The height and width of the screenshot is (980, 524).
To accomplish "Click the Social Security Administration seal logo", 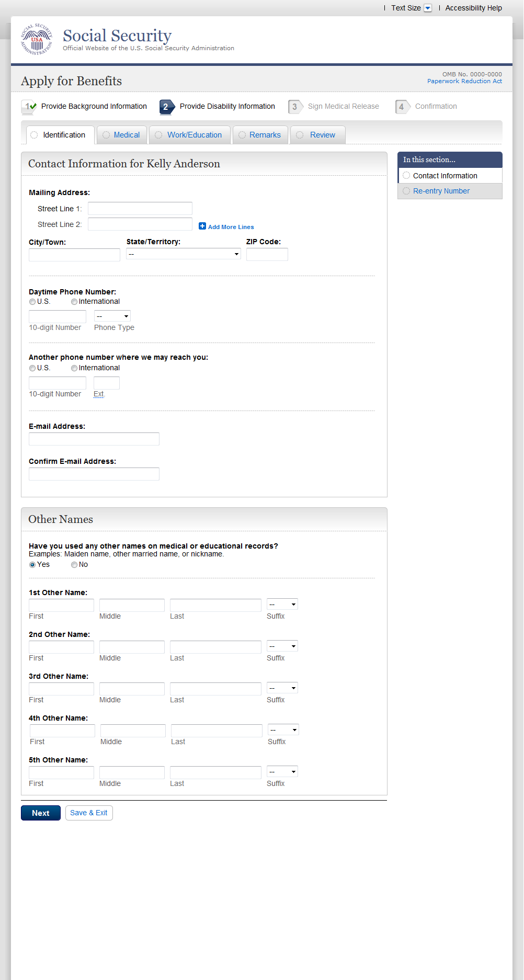I will click(37, 39).
